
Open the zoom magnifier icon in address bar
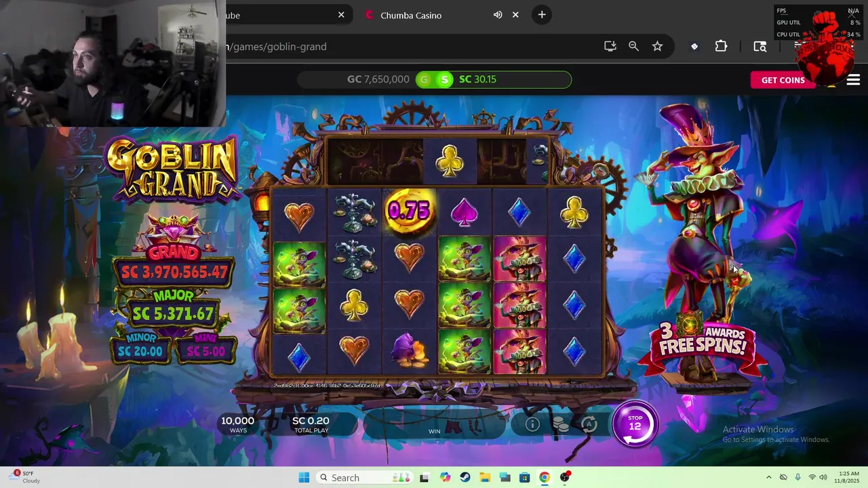tap(633, 46)
